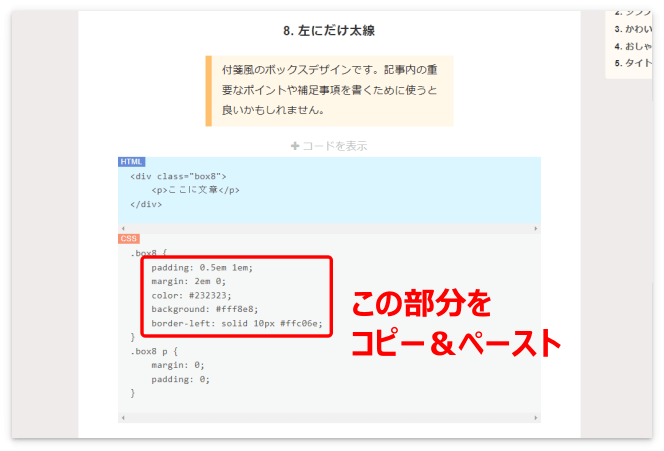Image resolution: width=664 pixels, height=451 pixels.
Task: Click the line margin: 2em 0;
Action: pyautogui.click(x=189, y=282)
